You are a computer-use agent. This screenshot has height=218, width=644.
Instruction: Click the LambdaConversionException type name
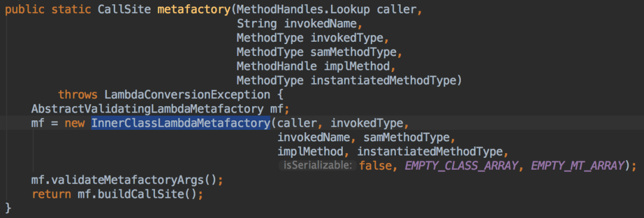[x=187, y=95]
